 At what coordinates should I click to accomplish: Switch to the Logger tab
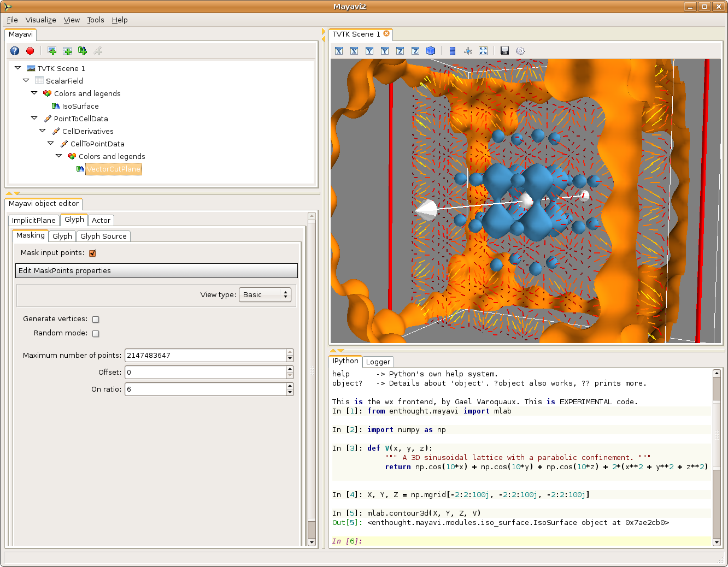click(x=378, y=362)
